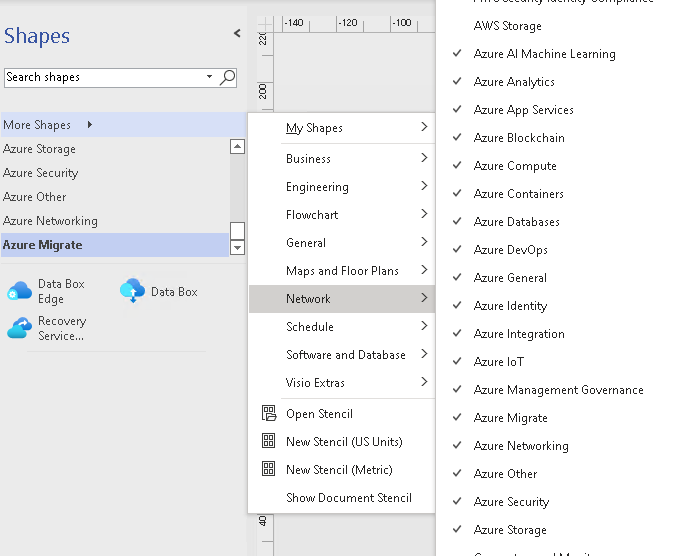679x556 pixels.
Task: Open the Network submenu
Action: tap(342, 299)
